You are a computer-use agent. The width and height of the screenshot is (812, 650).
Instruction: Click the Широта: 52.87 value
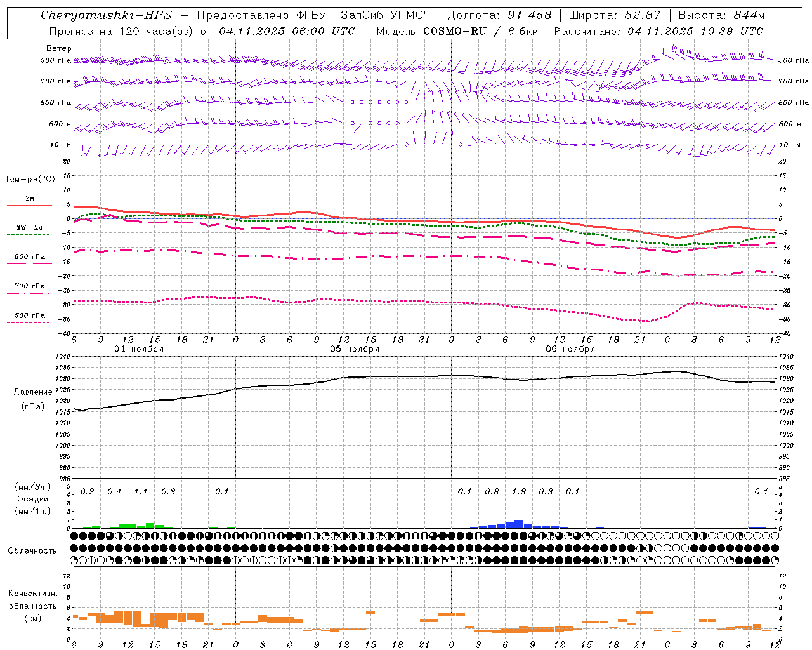[x=615, y=15]
